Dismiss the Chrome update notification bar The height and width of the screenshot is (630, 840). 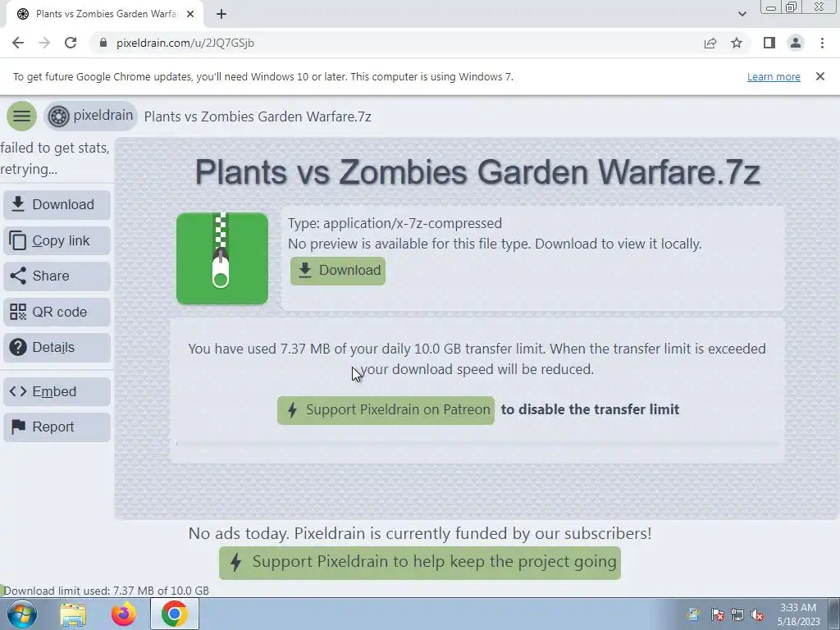point(820,76)
